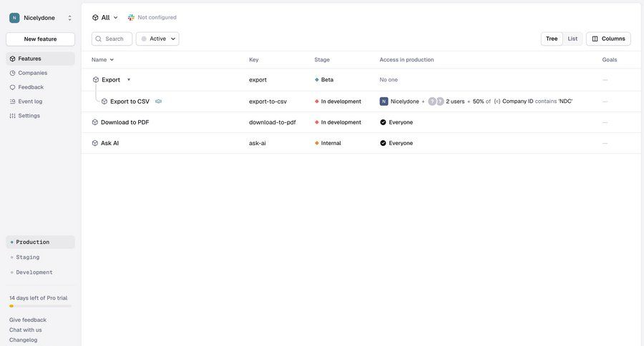Image resolution: width=644 pixels, height=346 pixels.
Task: Open Features in the sidebar
Action: point(40,59)
